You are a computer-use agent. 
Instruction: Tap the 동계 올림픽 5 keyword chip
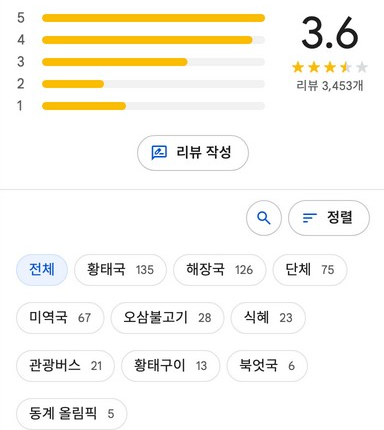72,414
